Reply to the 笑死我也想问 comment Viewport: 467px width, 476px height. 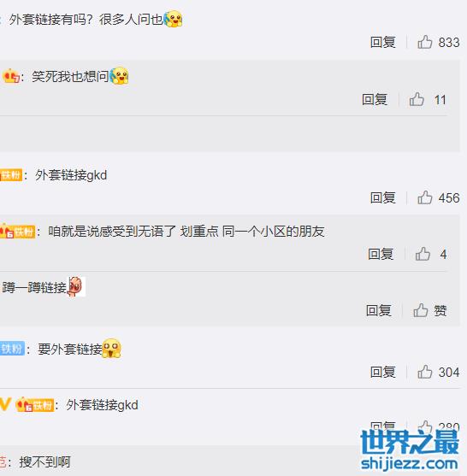point(375,100)
